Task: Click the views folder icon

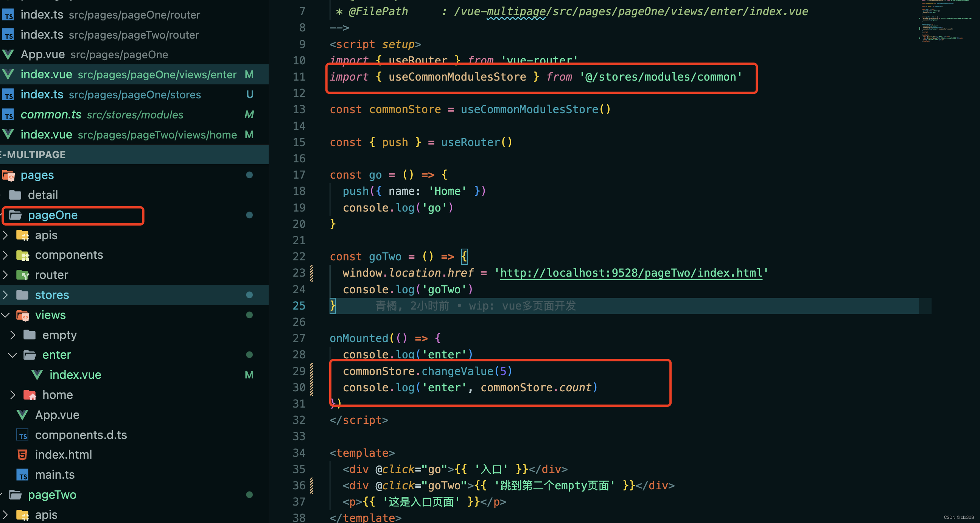Action: (x=23, y=315)
